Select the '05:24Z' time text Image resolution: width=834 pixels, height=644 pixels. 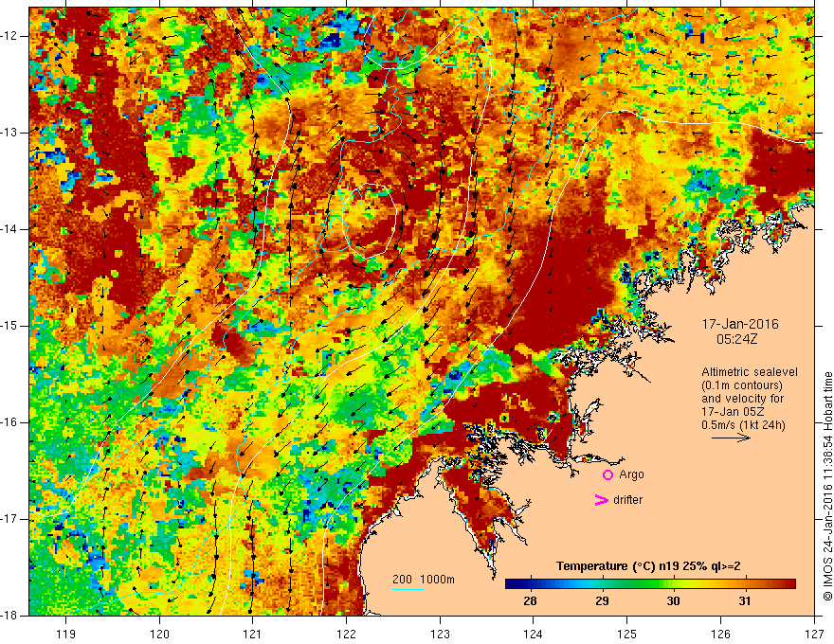(x=736, y=339)
